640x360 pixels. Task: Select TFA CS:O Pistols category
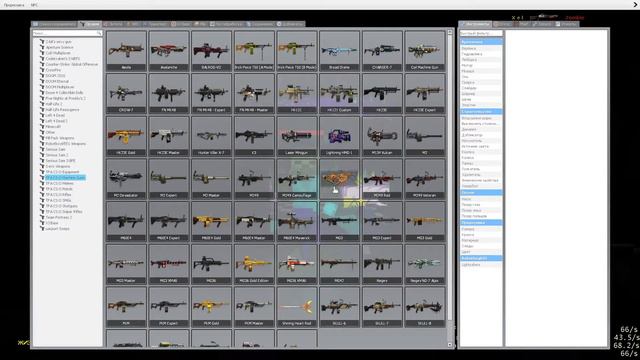59,189
